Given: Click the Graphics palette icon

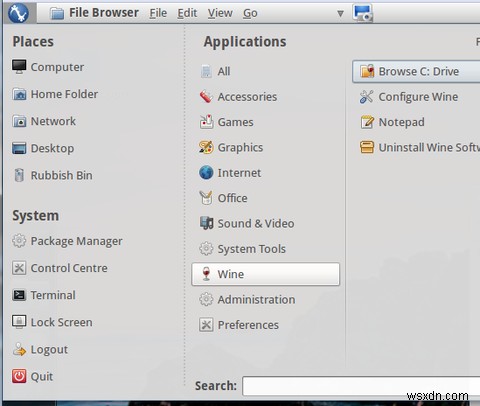Looking at the screenshot, I should point(206,147).
